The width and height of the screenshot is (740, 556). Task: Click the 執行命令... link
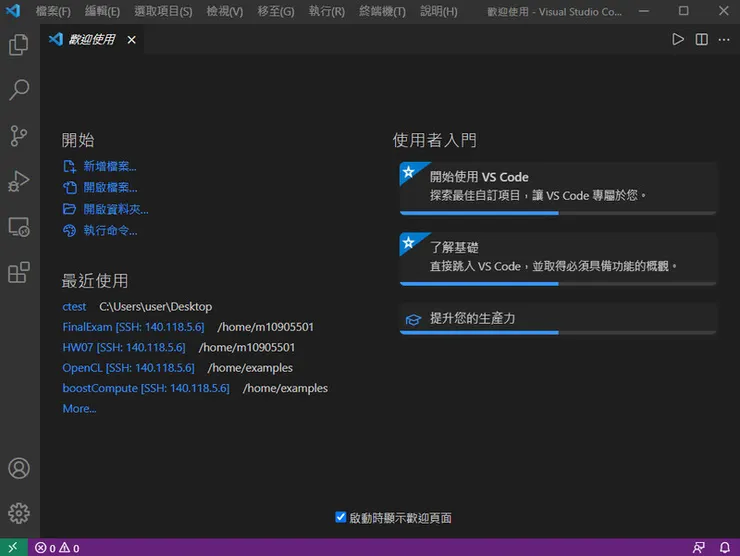(110, 231)
